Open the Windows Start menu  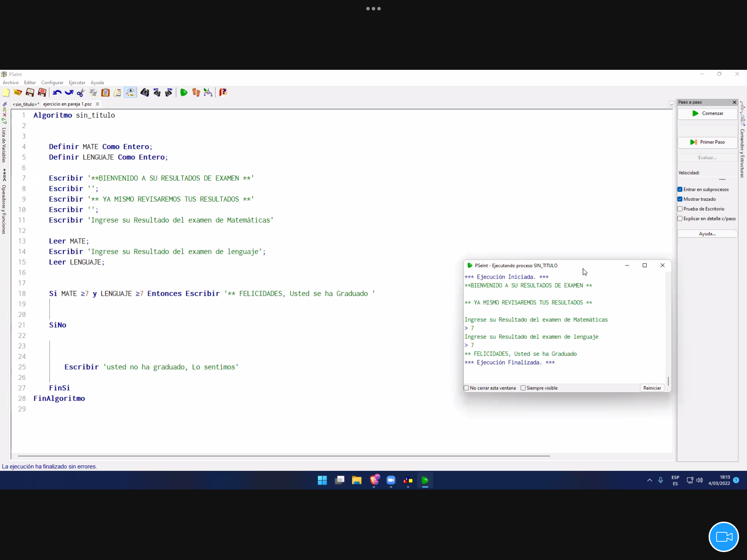(322, 480)
